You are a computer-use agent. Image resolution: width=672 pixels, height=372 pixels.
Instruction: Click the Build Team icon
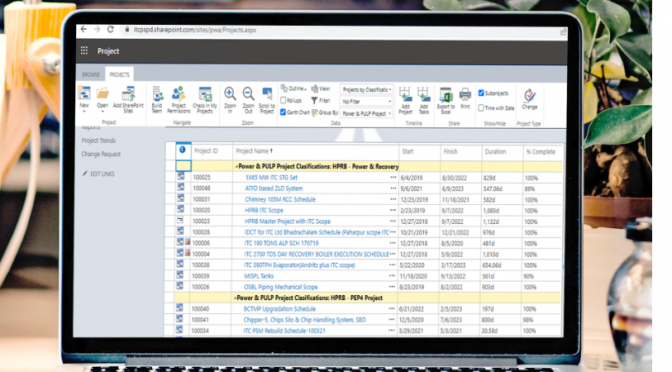click(157, 93)
